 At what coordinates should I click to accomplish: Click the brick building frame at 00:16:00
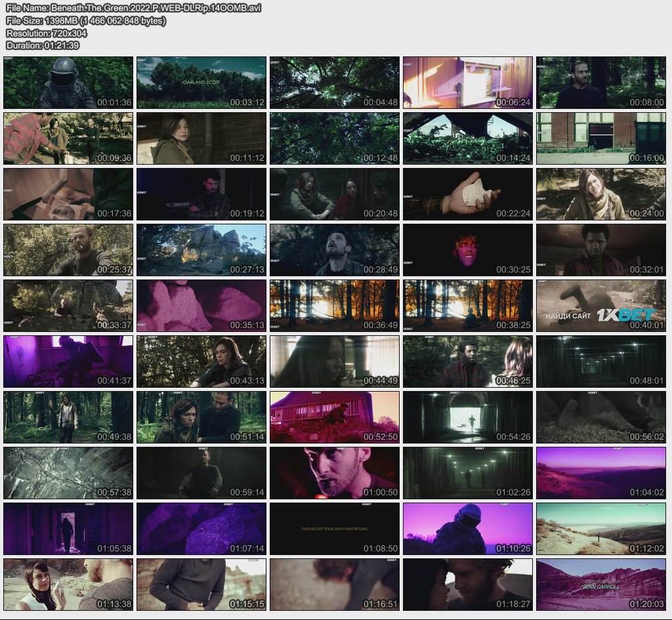click(601, 138)
